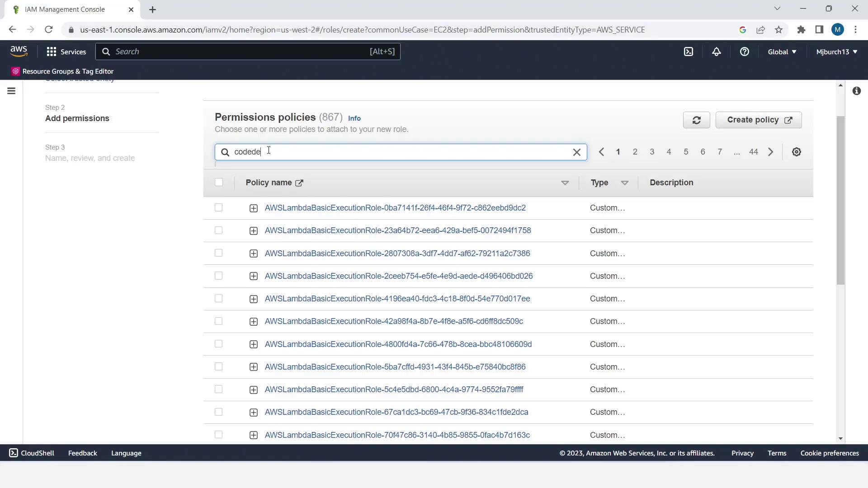
Task: Open the notifications bell
Action: (x=716, y=52)
